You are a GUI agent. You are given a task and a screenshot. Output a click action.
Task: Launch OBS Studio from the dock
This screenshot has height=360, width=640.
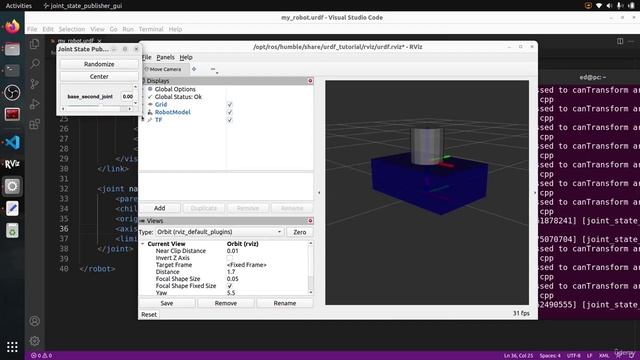pos(12,93)
